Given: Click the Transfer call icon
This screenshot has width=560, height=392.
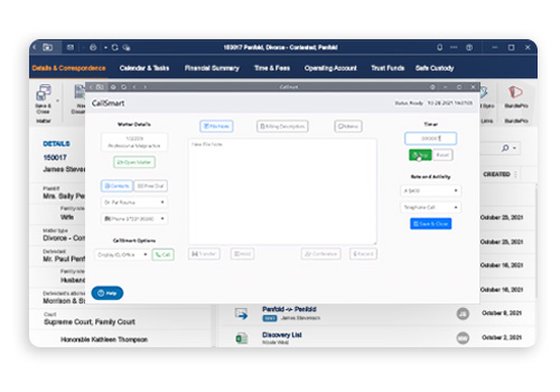Looking at the screenshot, I should click(x=204, y=254).
